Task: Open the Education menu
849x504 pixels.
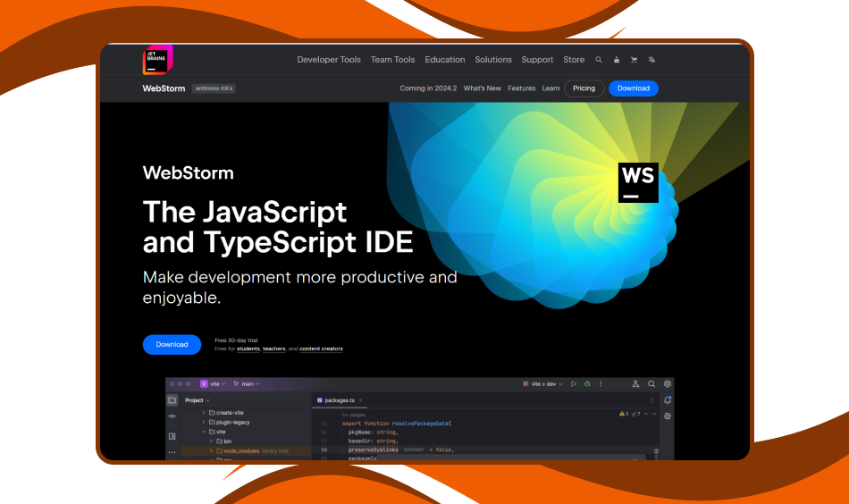Action: tap(444, 60)
